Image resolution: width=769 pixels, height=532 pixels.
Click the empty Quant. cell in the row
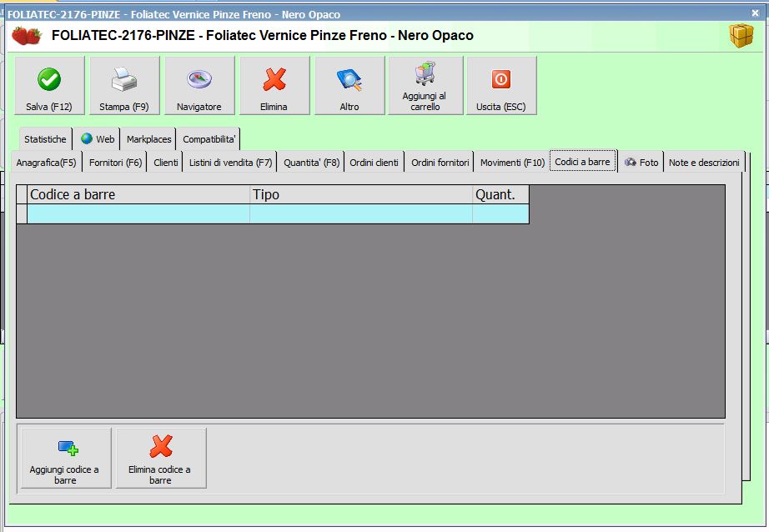point(500,214)
